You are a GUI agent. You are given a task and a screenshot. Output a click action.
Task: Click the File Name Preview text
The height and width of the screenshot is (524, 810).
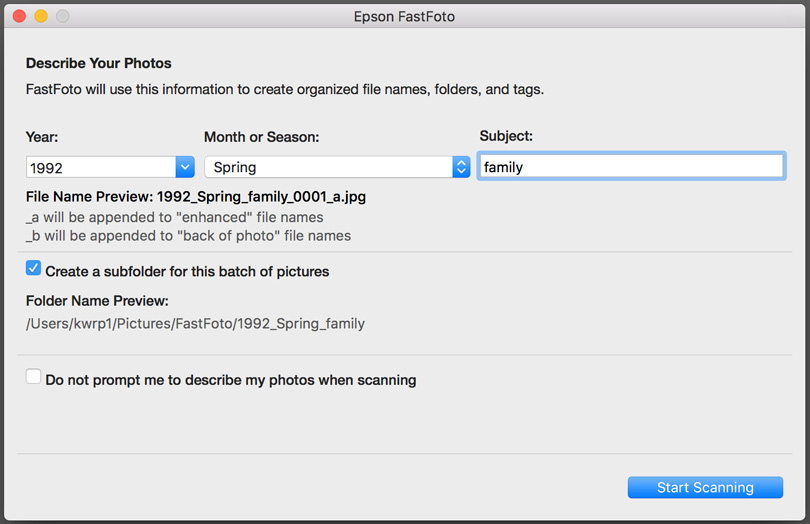196,197
